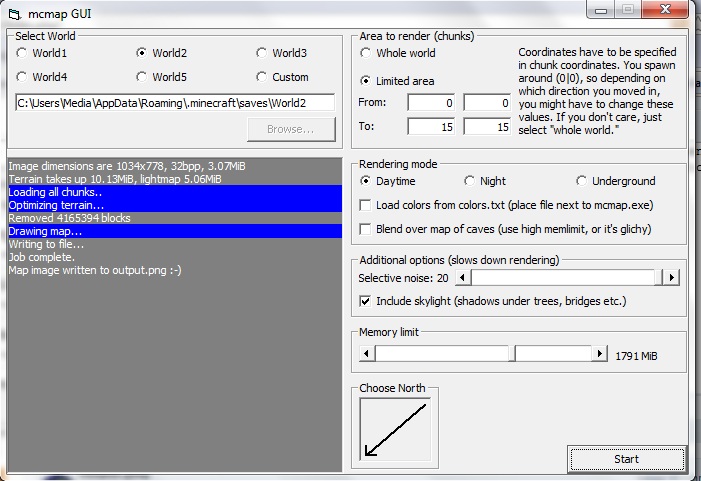
Task: Click Selective noise left arrow
Action: [463, 278]
